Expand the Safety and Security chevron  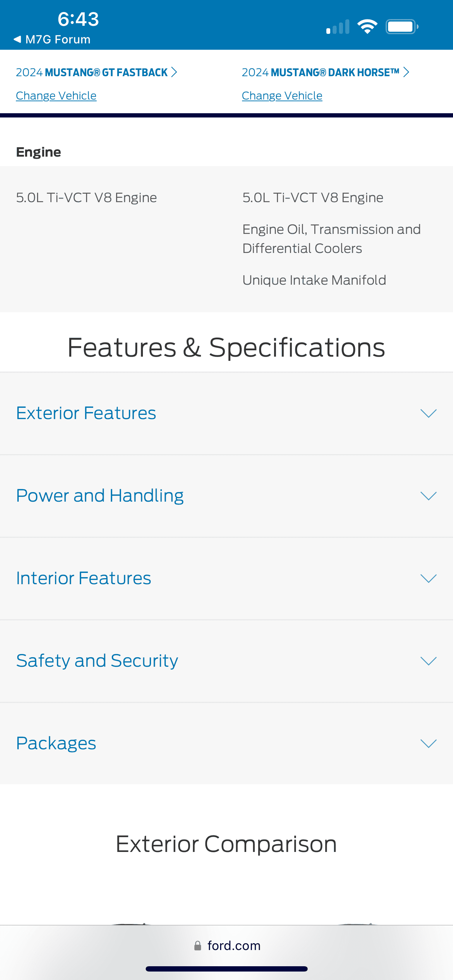click(428, 661)
